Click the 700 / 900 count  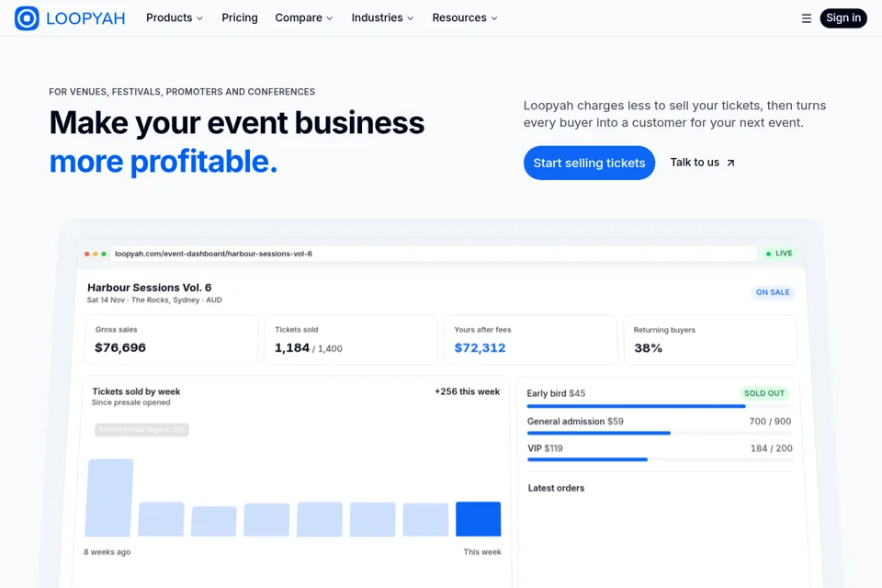pos(770,422)
